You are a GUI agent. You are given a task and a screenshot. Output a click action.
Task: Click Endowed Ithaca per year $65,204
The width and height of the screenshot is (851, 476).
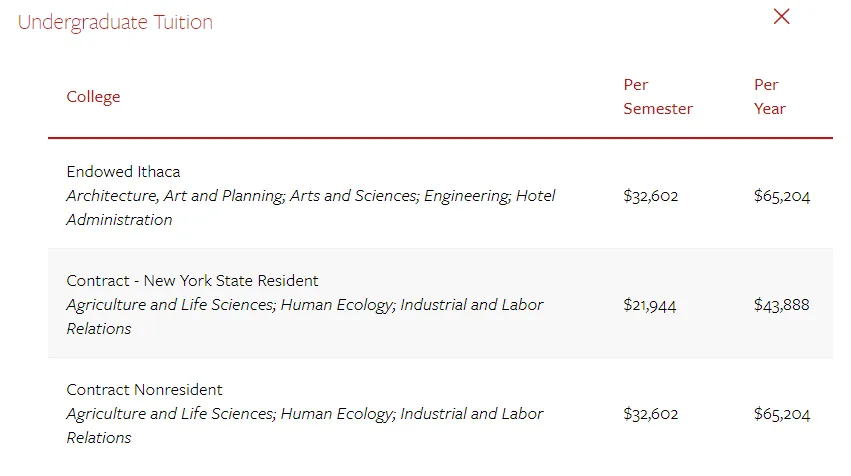point(782,196)
